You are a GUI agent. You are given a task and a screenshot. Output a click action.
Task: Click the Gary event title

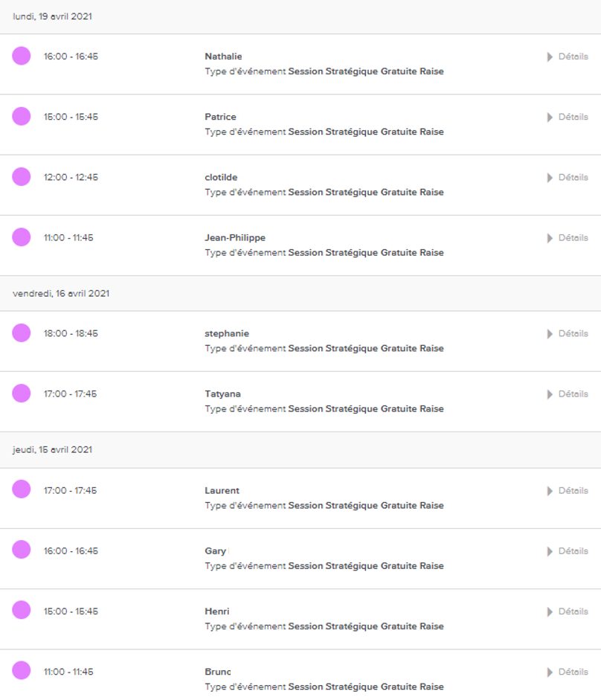[215, 551]
